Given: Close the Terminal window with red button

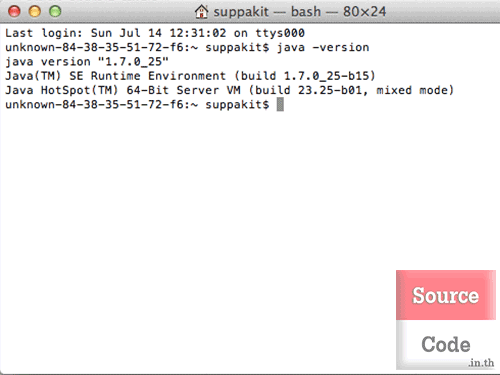Looking at the screenshot, I should click(14, 12).
